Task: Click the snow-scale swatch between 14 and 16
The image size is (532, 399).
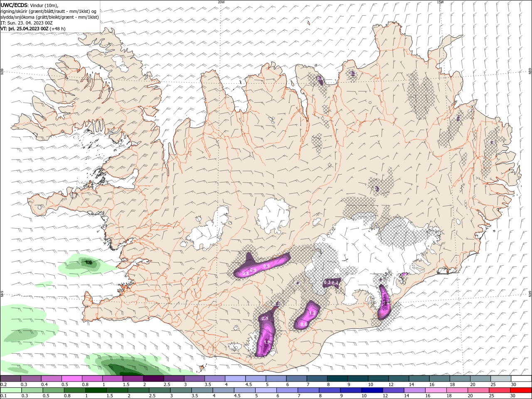Action: tap(419, 379)
